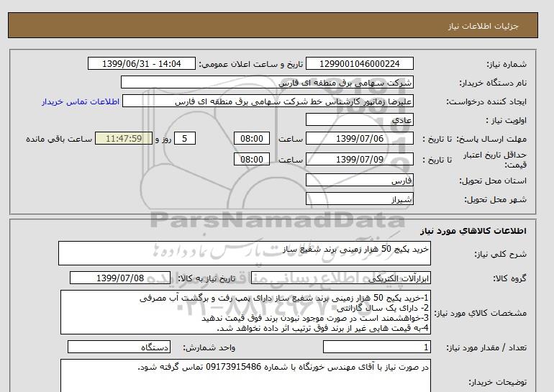Click the label شرح کلی نیاز:
554x392 pixels.
[x=500, y=254]
